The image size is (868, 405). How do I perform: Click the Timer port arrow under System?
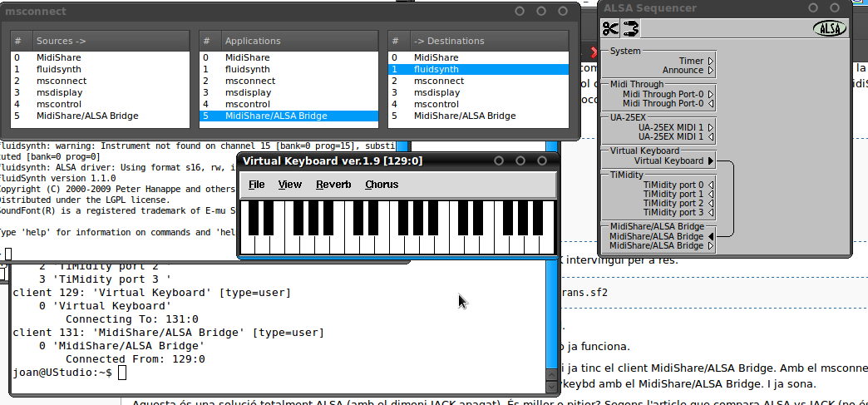(x=711, y=61)
